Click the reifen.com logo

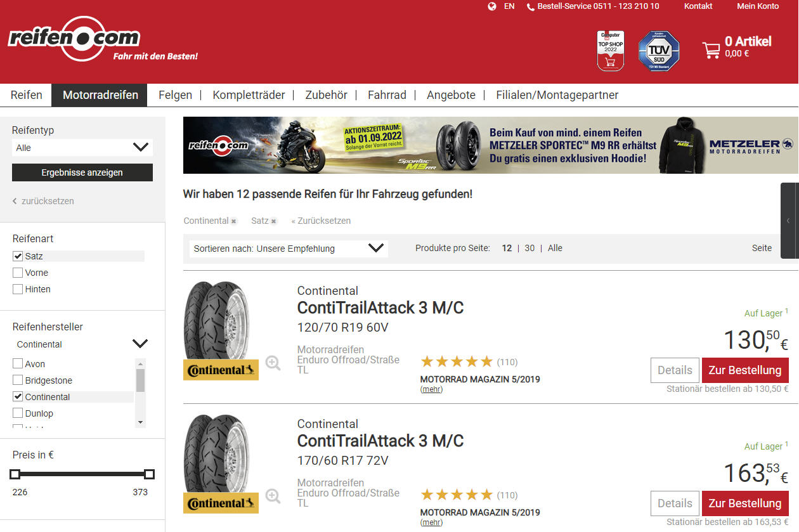coord(74,39)
